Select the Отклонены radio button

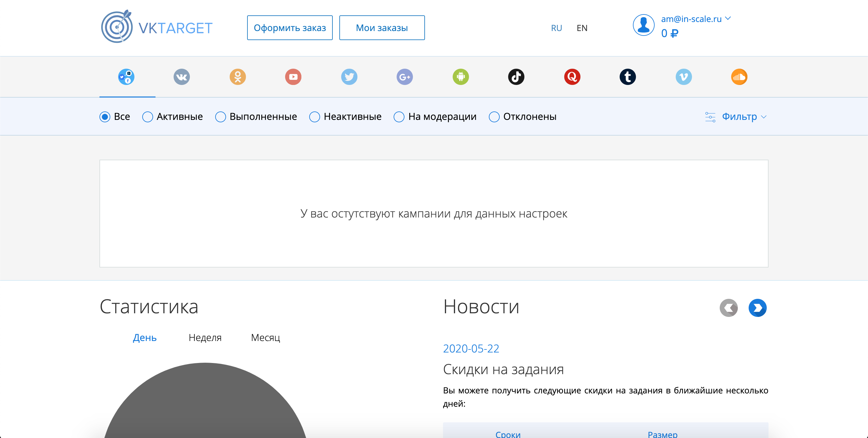point(494,117)
